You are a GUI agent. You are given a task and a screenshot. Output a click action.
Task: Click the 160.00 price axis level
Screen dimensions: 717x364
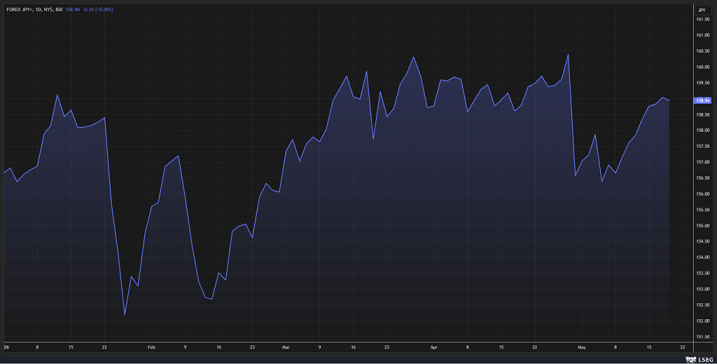(703, 67)
